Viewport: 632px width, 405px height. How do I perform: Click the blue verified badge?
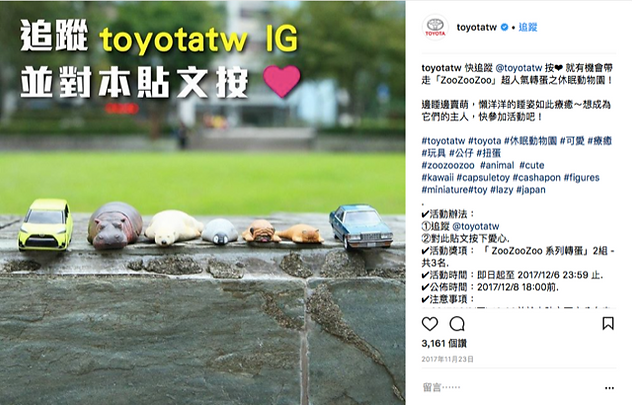(x=504, y=27)
